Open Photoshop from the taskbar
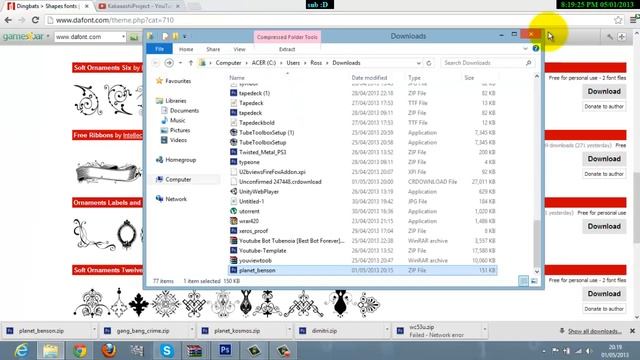 tap(225, 351)
